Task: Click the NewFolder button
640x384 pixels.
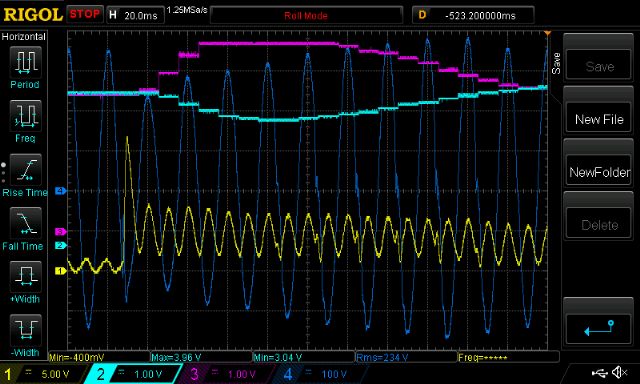Action: pyautogui.click(x=598, y=172)
